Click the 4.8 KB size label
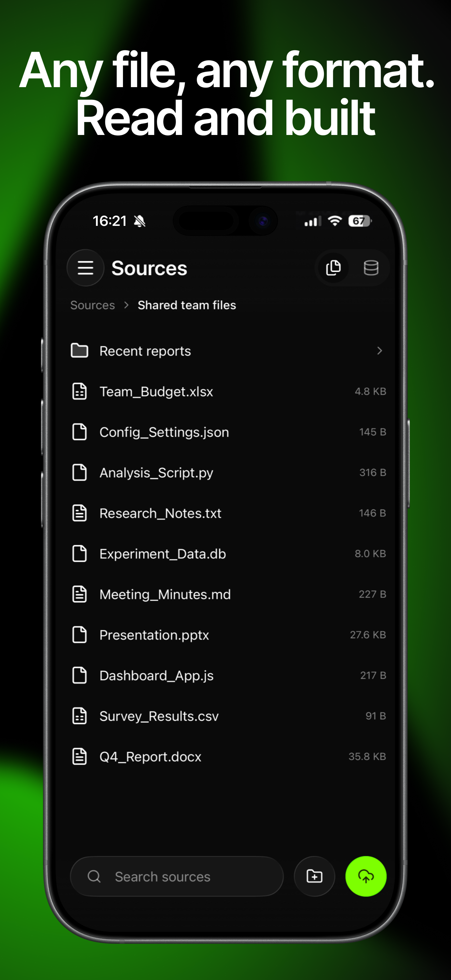 (370, 392)
